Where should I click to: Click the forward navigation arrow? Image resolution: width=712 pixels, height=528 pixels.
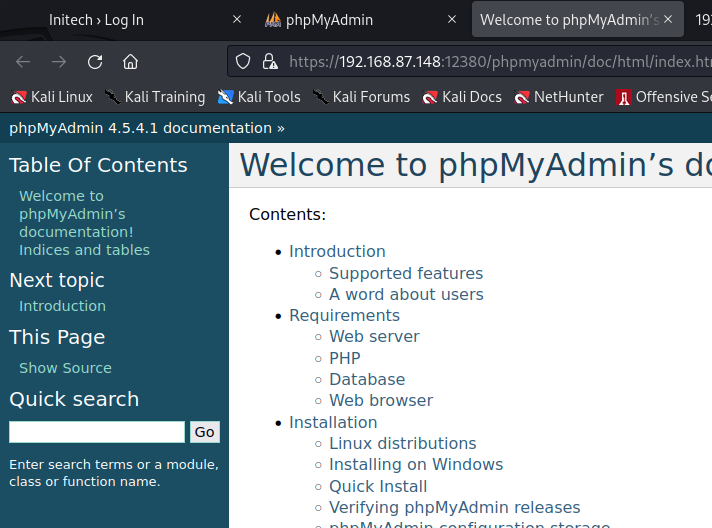pyautogui.click(x=59, y=62)
